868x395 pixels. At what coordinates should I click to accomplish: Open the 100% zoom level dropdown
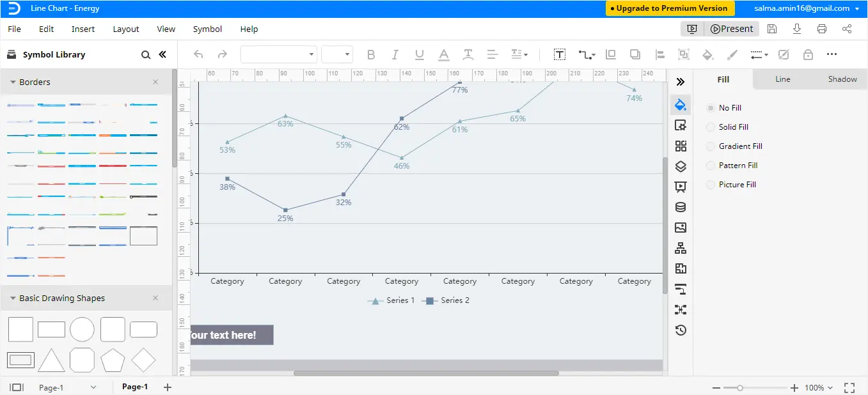pyautogui.click(x=819, y=387)
